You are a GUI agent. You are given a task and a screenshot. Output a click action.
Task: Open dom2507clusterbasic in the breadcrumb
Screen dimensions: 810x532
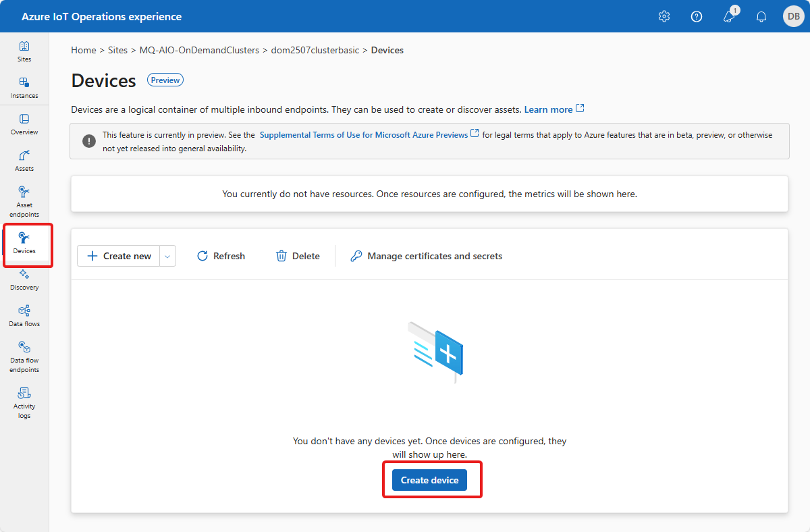click(x=315, y=50)
